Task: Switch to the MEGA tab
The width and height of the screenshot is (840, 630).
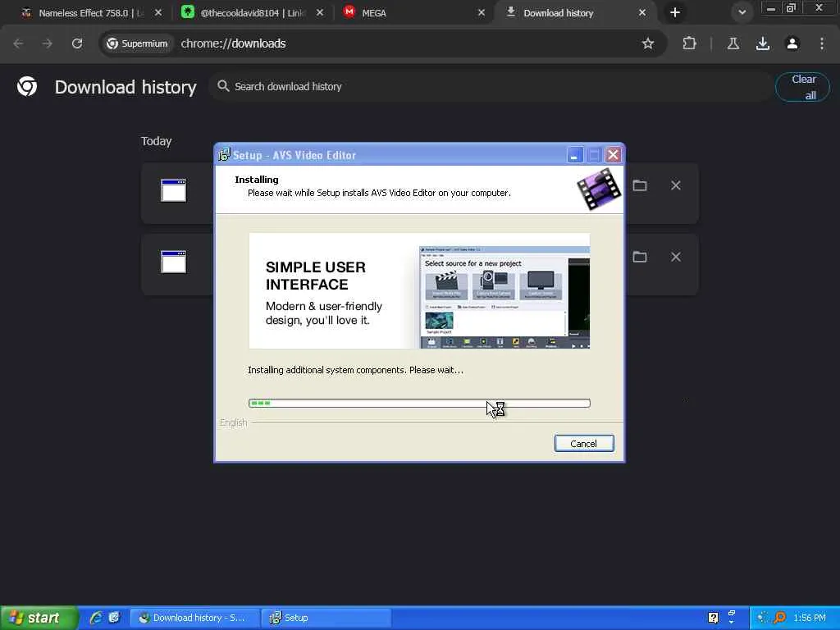Action: pyautogui.click(x=413, y=13)
